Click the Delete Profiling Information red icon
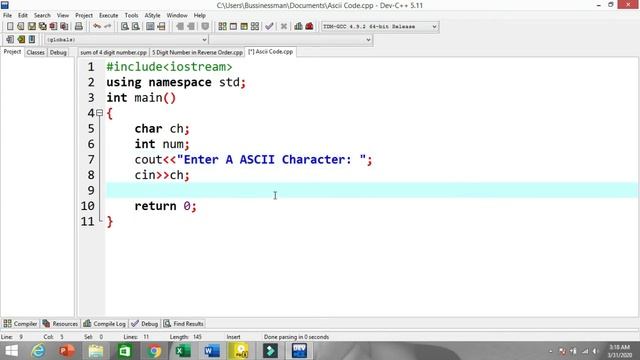Image resolution: width=640 pixels, height=360 pixels. click(309, 27)
